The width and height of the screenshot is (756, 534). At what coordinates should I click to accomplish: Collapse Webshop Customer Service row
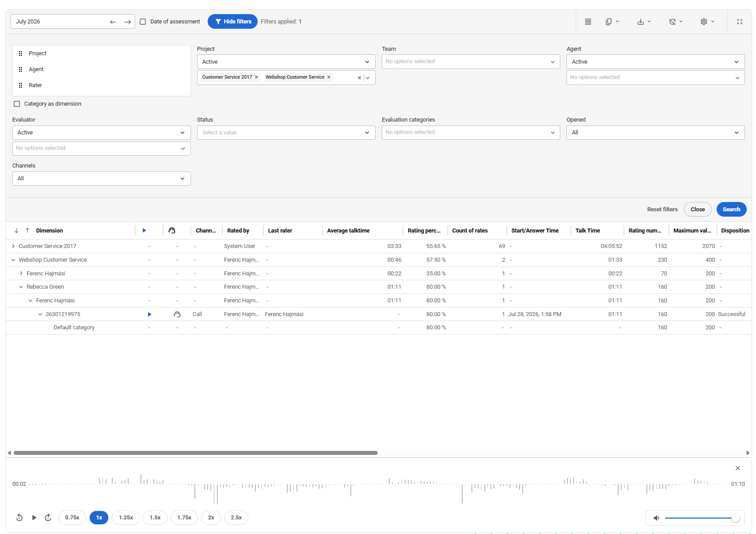(13, 260)
